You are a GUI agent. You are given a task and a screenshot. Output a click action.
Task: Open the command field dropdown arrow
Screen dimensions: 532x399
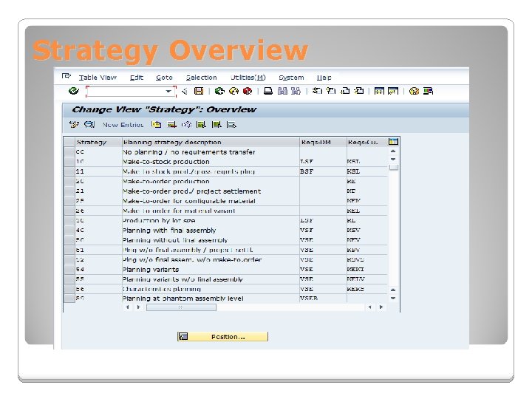pyautogui.click(x=168, y=92)
